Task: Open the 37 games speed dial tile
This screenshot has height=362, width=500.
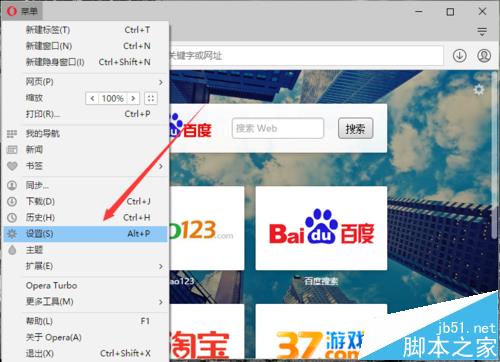Action: click(321, 333)
